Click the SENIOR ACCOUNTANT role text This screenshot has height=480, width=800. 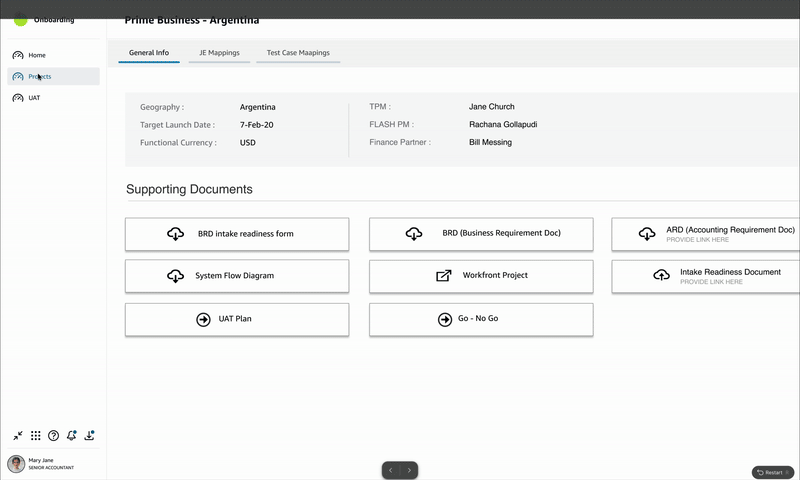(x=51, y=468)
